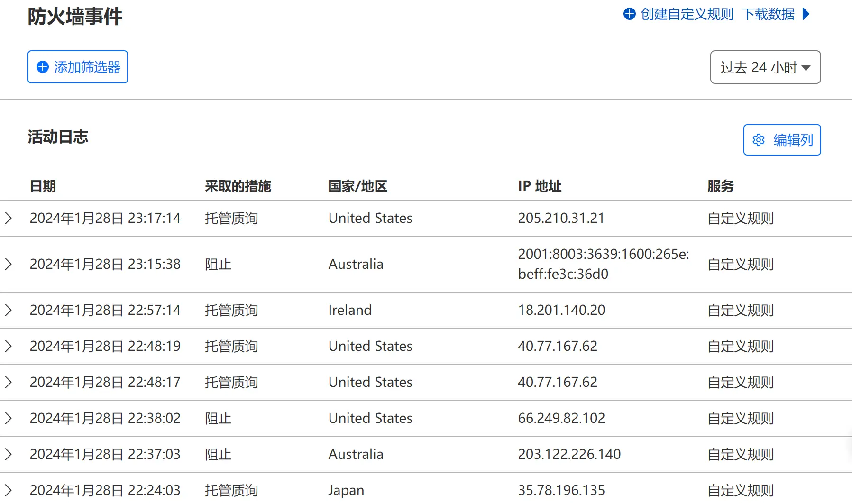The image size is (852, 504).
Task: Click the 活动日志 section heading
Action: point(58,137)
